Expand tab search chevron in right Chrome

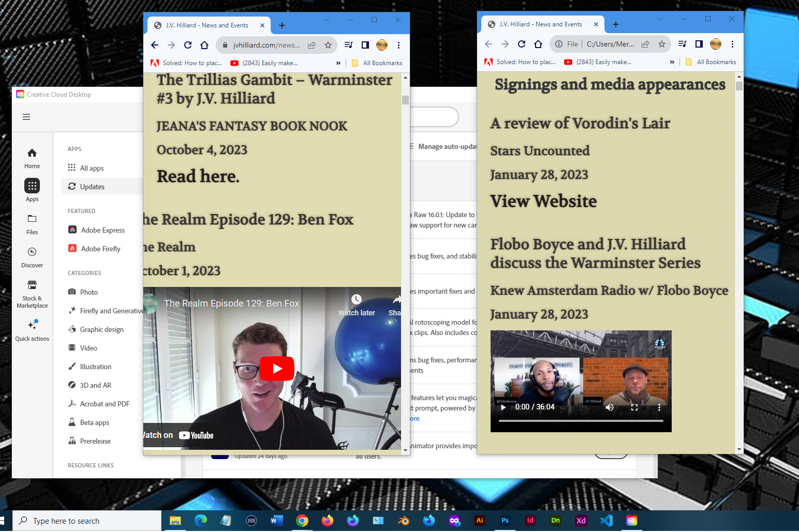660,19
